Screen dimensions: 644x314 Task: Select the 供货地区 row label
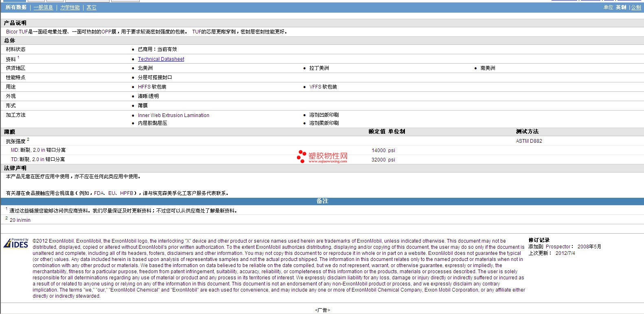pos(15,68)
